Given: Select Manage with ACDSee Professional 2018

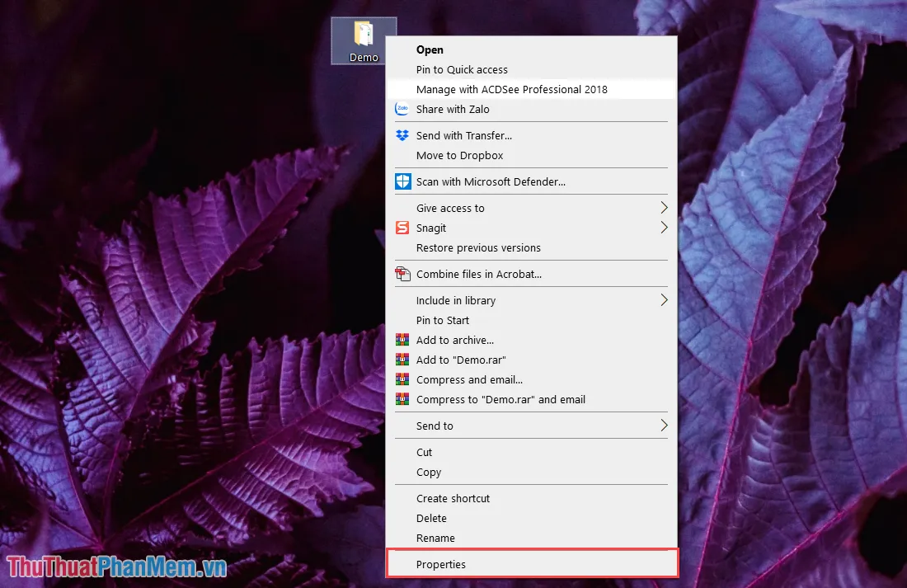Looking at the screenshot, I should click(x=511, y=89).
